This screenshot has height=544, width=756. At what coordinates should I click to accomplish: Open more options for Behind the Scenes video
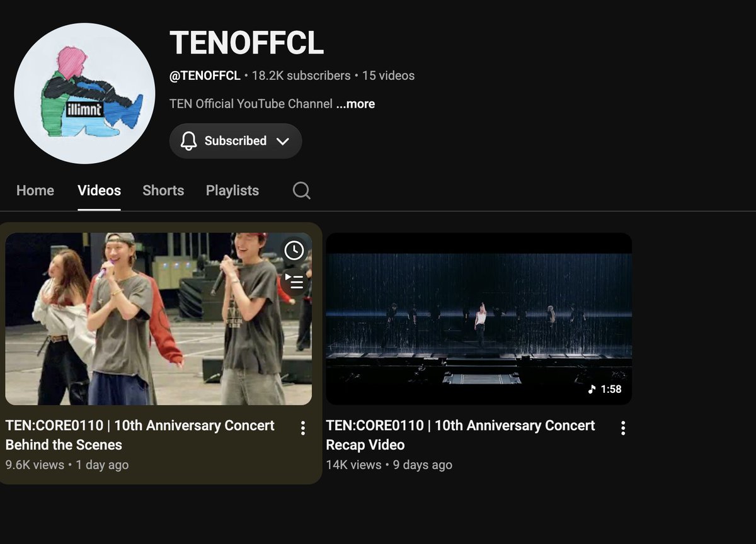pos(303,428)
